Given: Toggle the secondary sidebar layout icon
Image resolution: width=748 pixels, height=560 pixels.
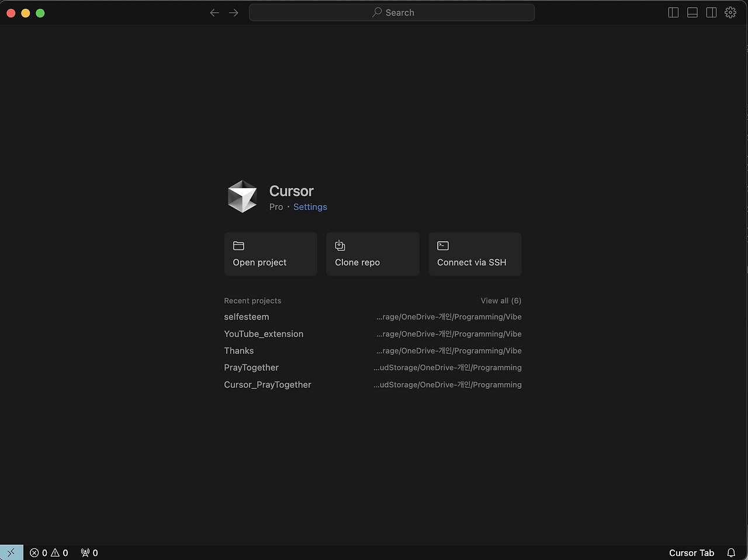Looking at the screenshot, I should 711,13.
